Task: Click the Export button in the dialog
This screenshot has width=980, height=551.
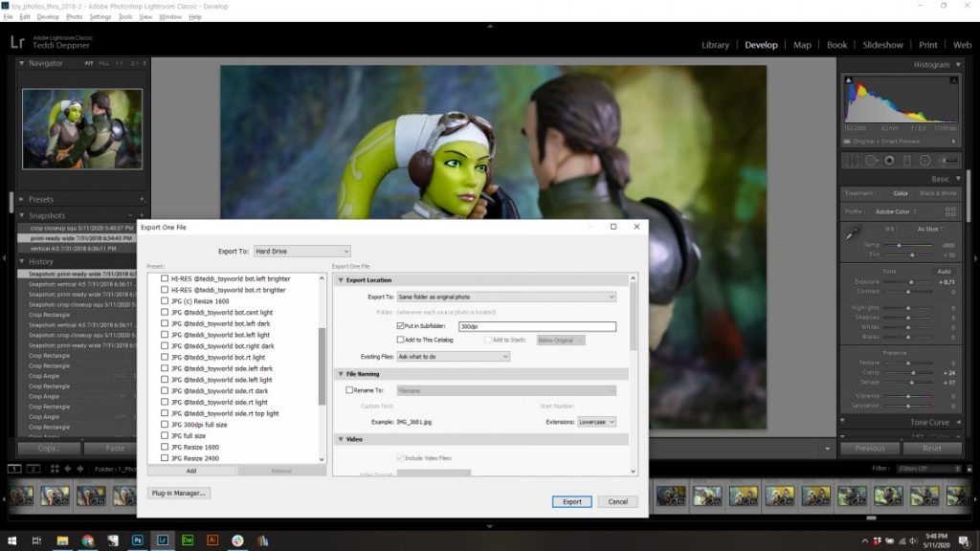Action: (x=572, y=501)
